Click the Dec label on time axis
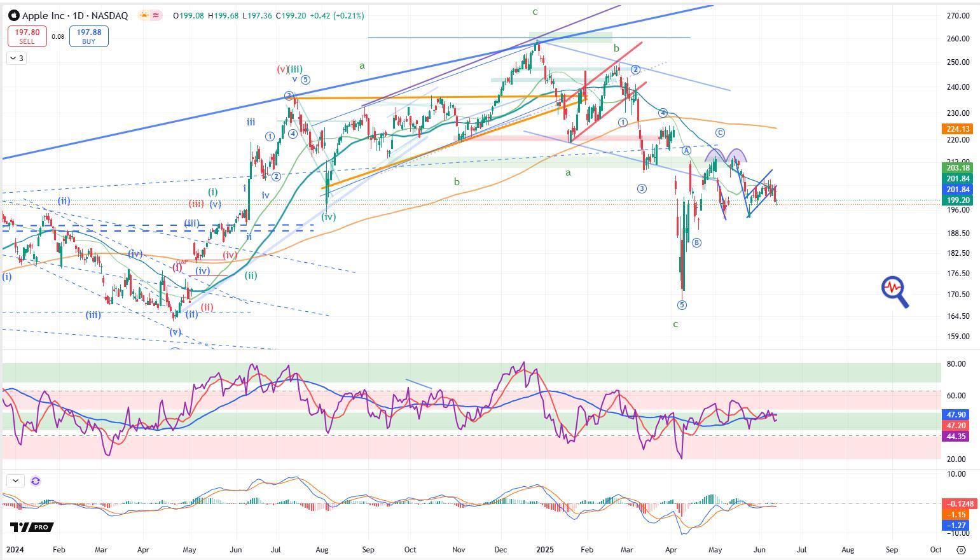 502,549
